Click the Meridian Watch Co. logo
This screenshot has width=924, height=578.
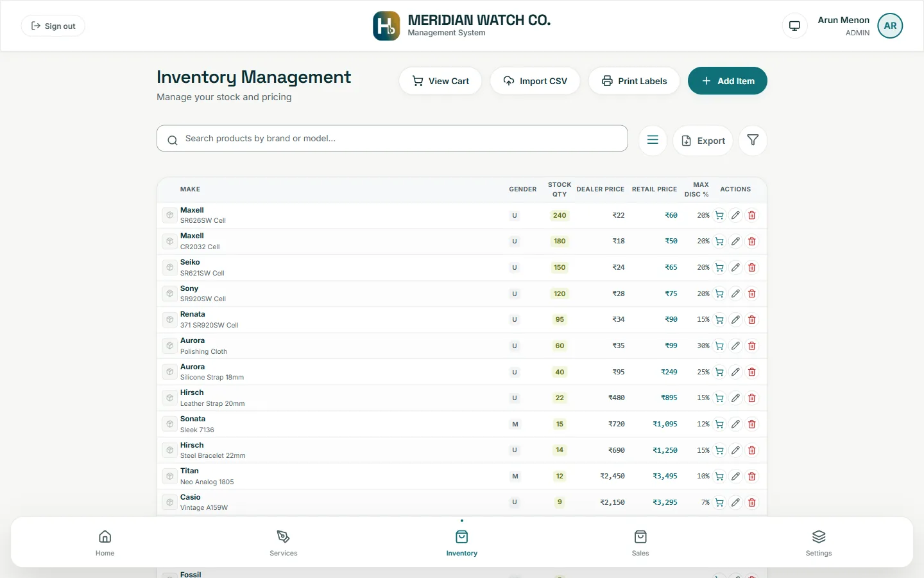386,26
